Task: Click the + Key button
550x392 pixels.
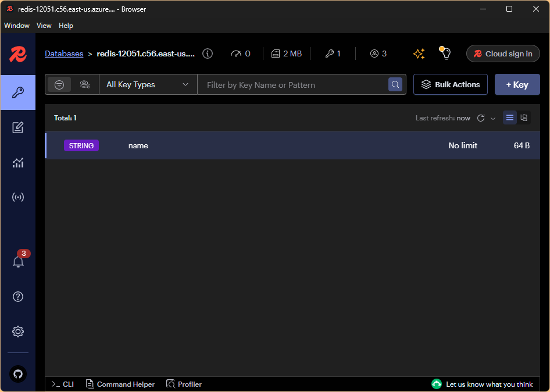Action: click(517, 84)
